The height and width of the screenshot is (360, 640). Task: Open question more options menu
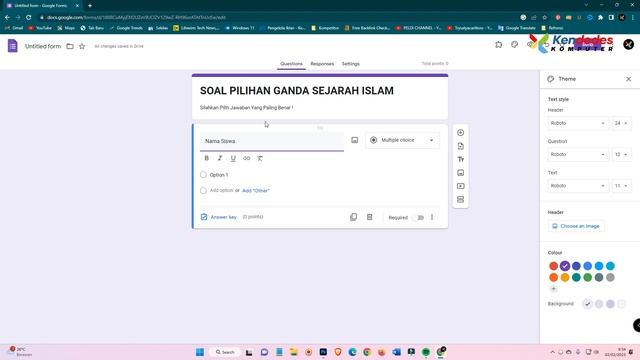(x=432, y=217)
